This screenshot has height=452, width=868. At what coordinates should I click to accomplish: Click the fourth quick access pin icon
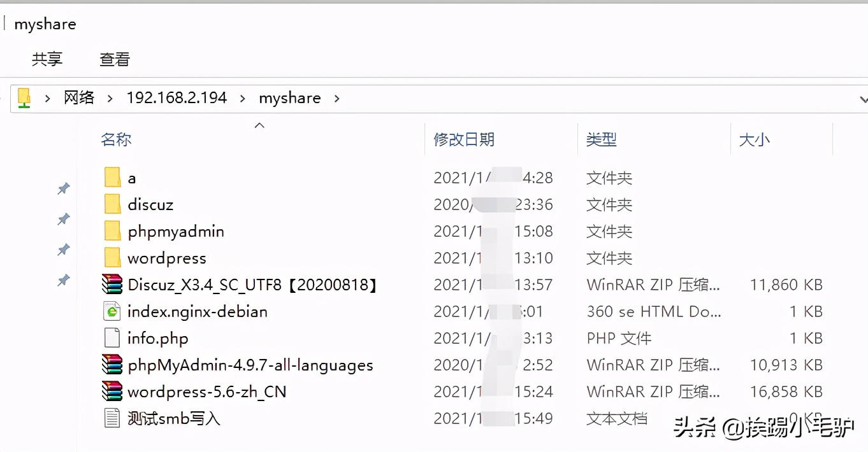(x=64, y=280)
